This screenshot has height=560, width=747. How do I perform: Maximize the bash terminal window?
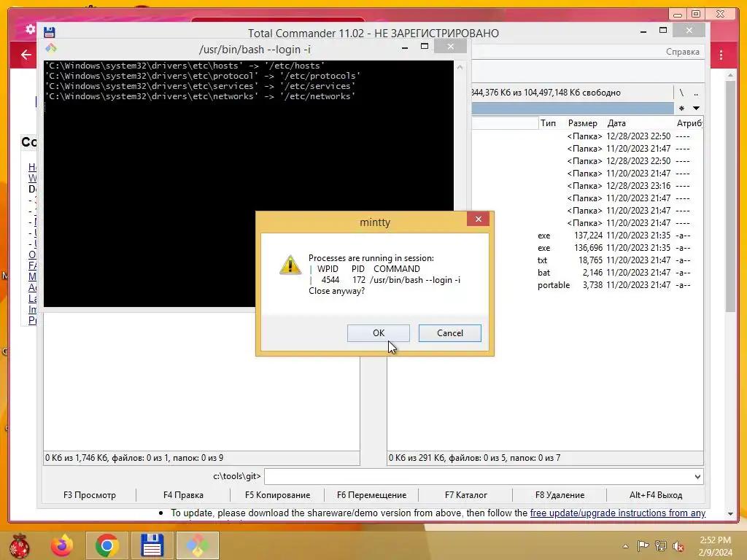coord(425,46)
